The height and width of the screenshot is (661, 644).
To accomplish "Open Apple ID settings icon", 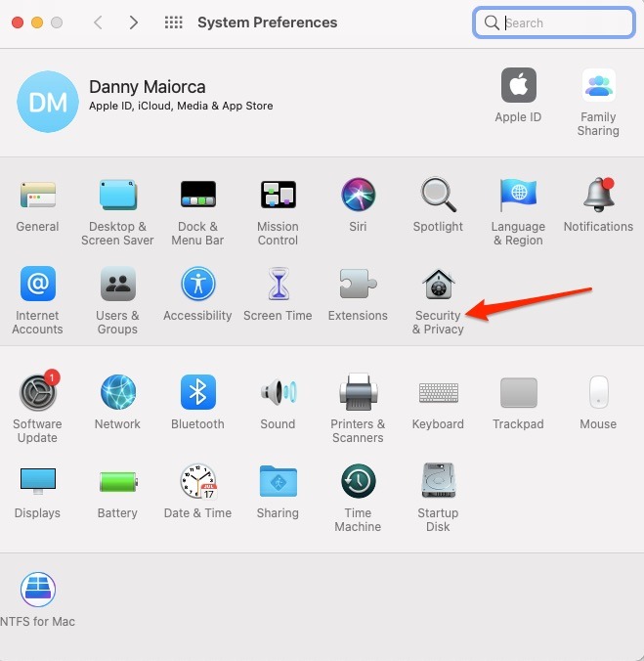I will point(519,85).
